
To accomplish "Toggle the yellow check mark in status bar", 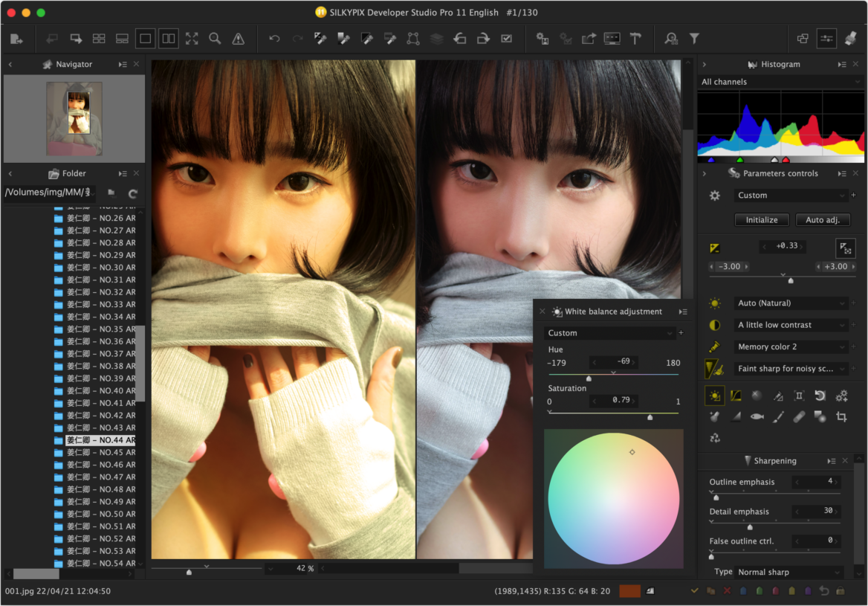I will (x=694, y=591).
